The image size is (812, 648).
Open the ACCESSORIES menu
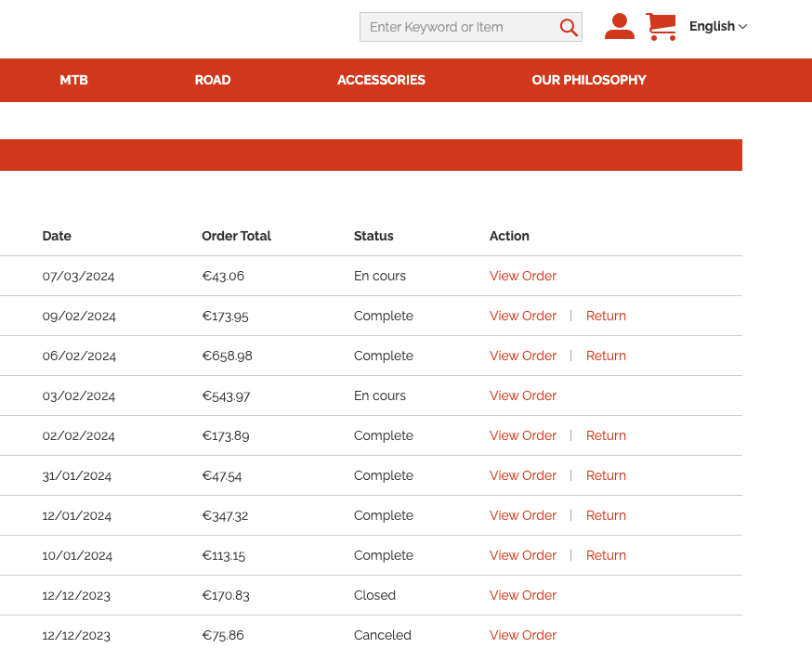381,80
